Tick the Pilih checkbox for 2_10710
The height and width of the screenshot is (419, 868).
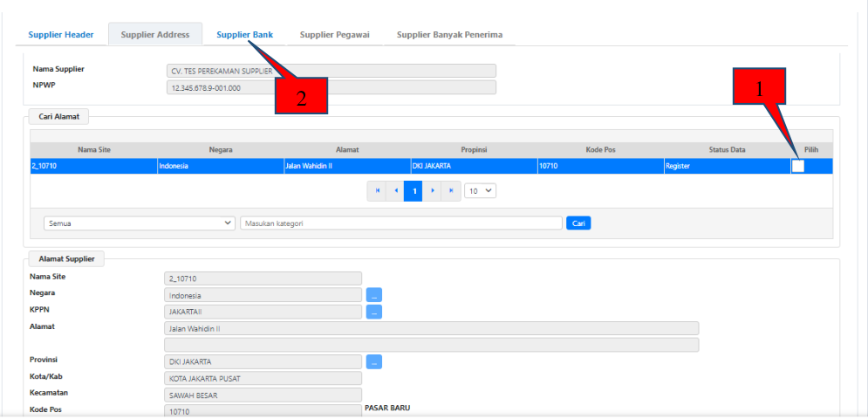pos(798,167)
